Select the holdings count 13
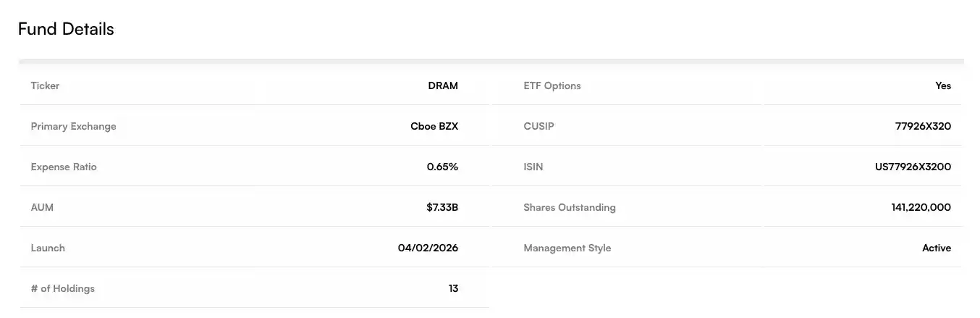Image resolution: width=980 pixels, height=318 pixels. click(x=453, y=288)
